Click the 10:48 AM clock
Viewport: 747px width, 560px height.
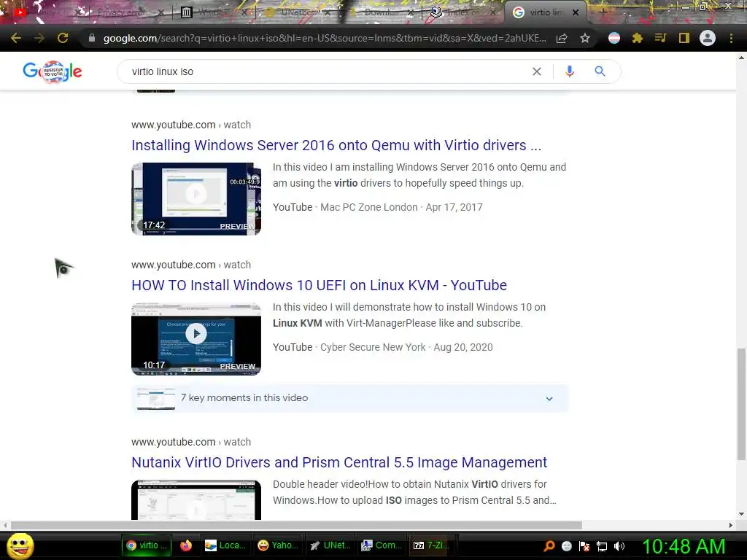[x=684, y=546]
